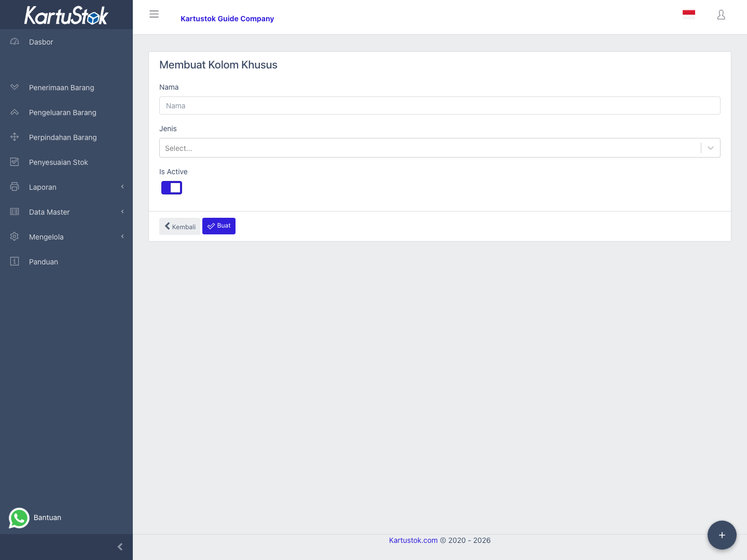Toggle the Is Active switch
This screenshot has width=747, height=560.
[x=172, y=188]
